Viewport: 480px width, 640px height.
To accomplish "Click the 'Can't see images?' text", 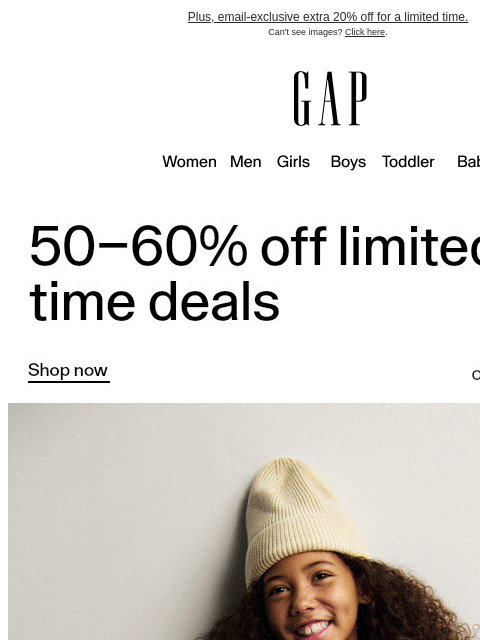I will 305,32.
